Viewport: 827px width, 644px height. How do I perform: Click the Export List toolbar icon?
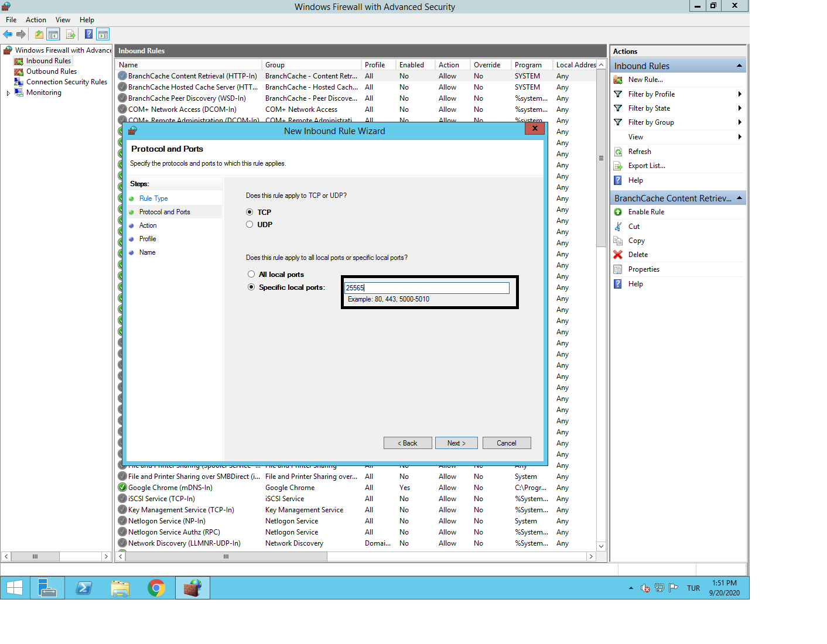pos(71,35)
